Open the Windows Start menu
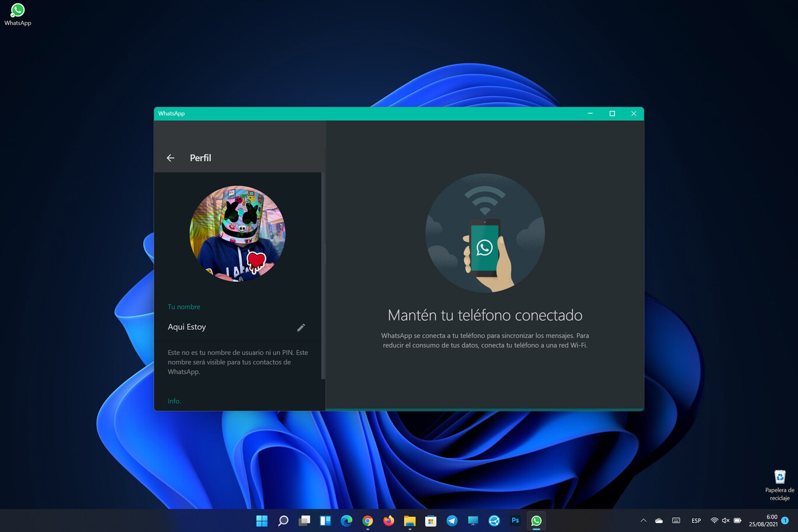Viewport: 798px width, 532px height. pyautogui.click(x=262, y=520)
